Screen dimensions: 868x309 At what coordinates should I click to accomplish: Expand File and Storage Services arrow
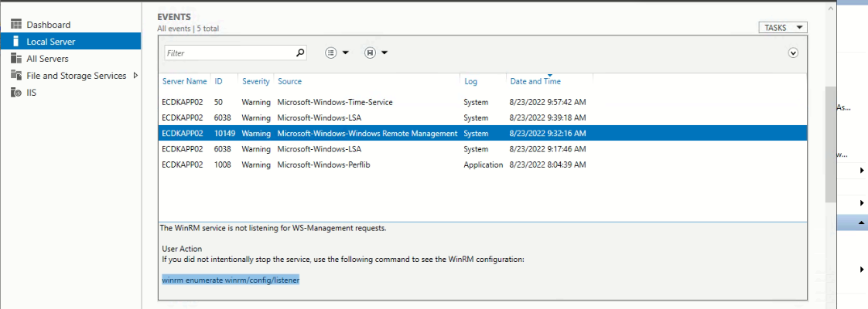point(135,75)
